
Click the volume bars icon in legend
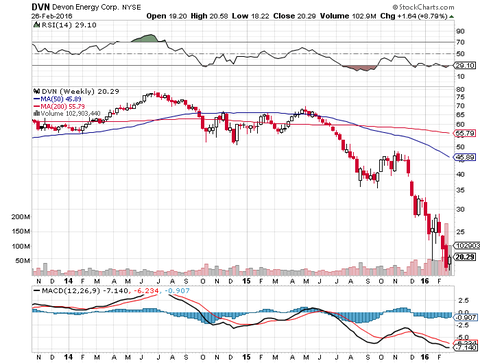point(36,114)
